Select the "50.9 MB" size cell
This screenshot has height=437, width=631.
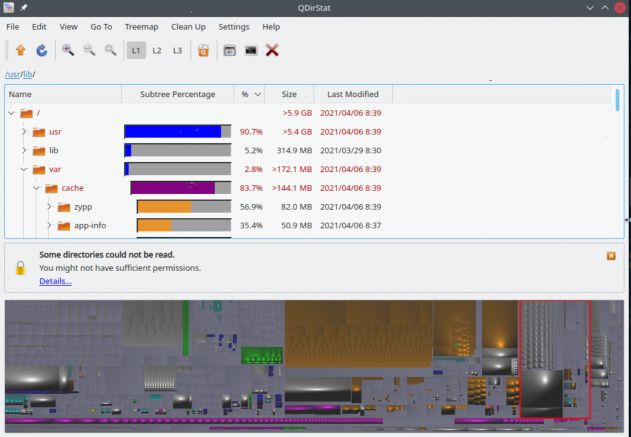tap(297, 225)
